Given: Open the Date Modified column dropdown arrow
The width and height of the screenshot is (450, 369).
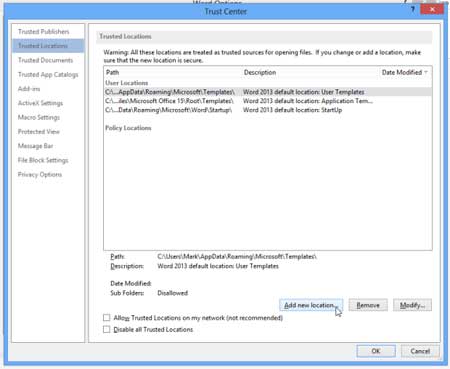Looking at the screenshot, I should (426, 72).
